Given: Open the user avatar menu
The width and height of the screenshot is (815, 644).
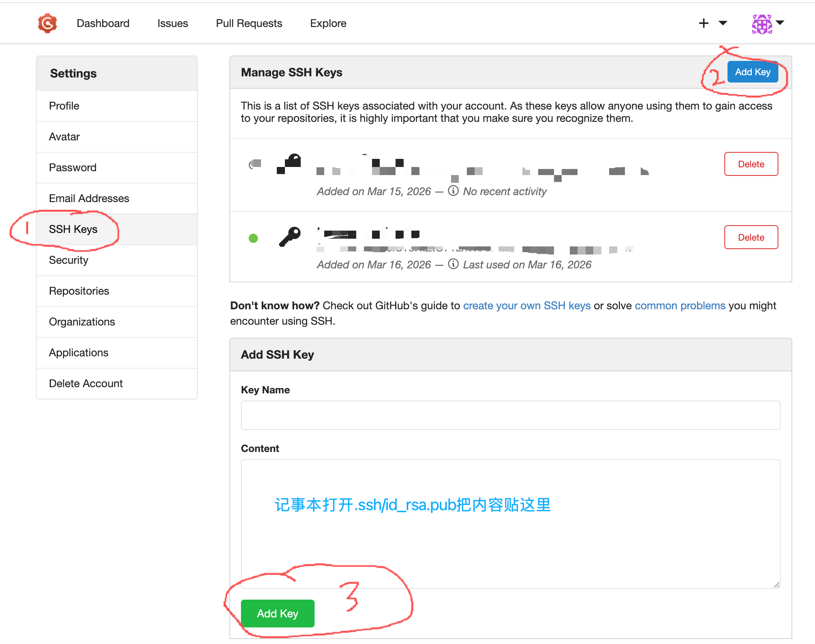Looking at the screenshot, I should click(x=762, y=24).
